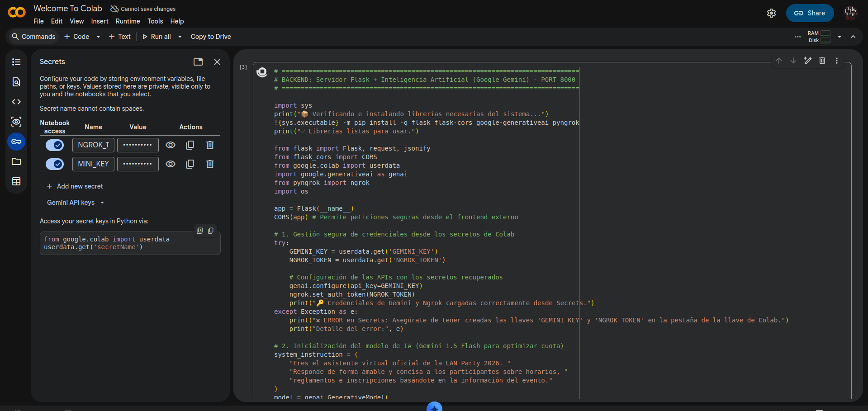This screenshot has height=411, width=868.
Task: Toggle notebook access for MINI_KEY secret
Action: 55,164
